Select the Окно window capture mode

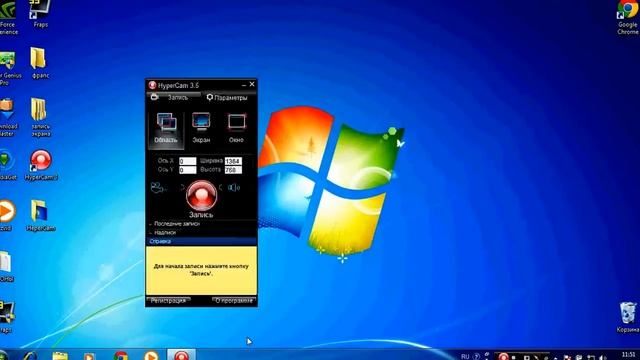[236, 128]
